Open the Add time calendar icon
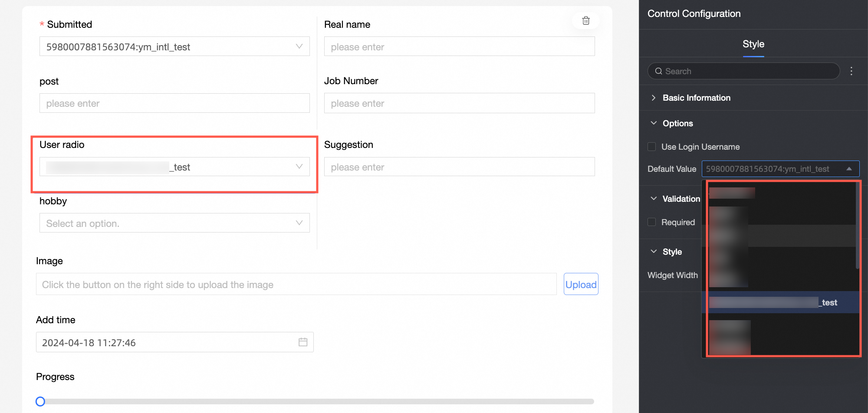The width and height of the screenshot is (868, 413). (303, 342)
